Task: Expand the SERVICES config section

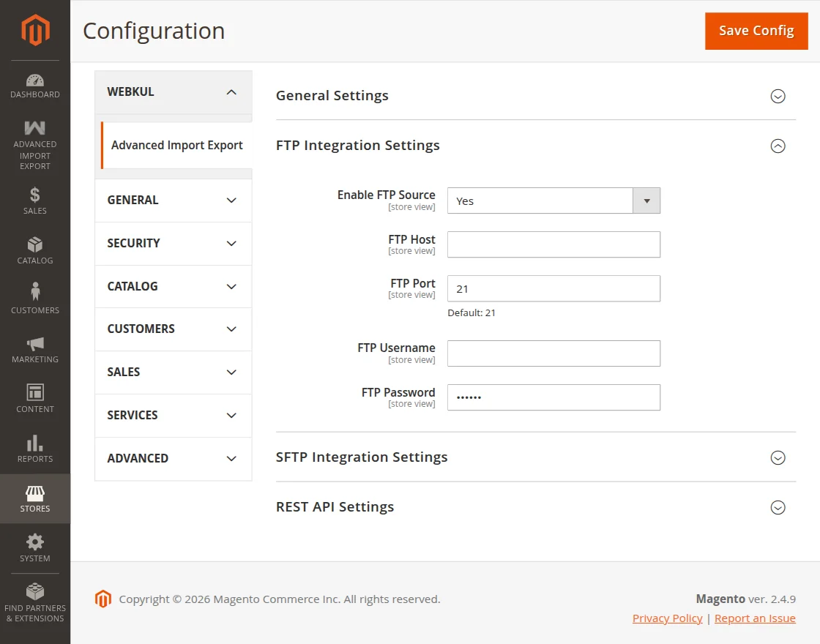Action: (174, 415)
